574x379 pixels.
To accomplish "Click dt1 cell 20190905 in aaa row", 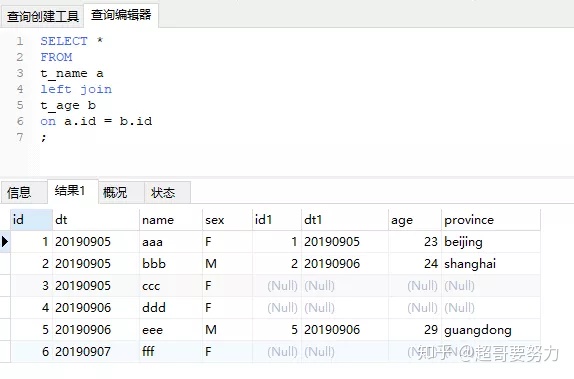I will (345, 242).
